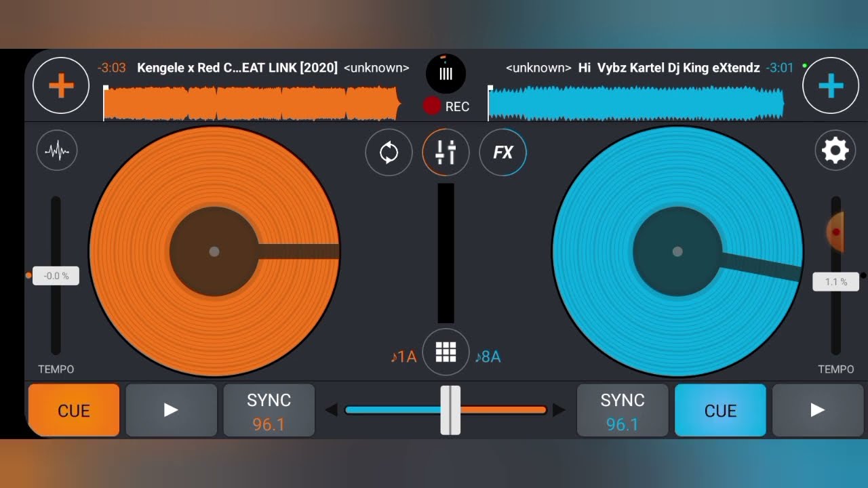
Task: Tap the left TEMPO label
Action: 56,369
